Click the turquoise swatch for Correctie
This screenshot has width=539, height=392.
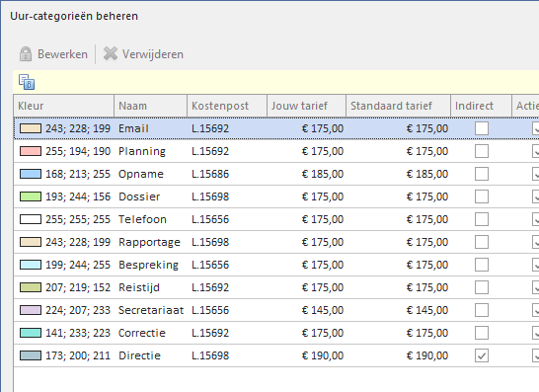(31, 333)
